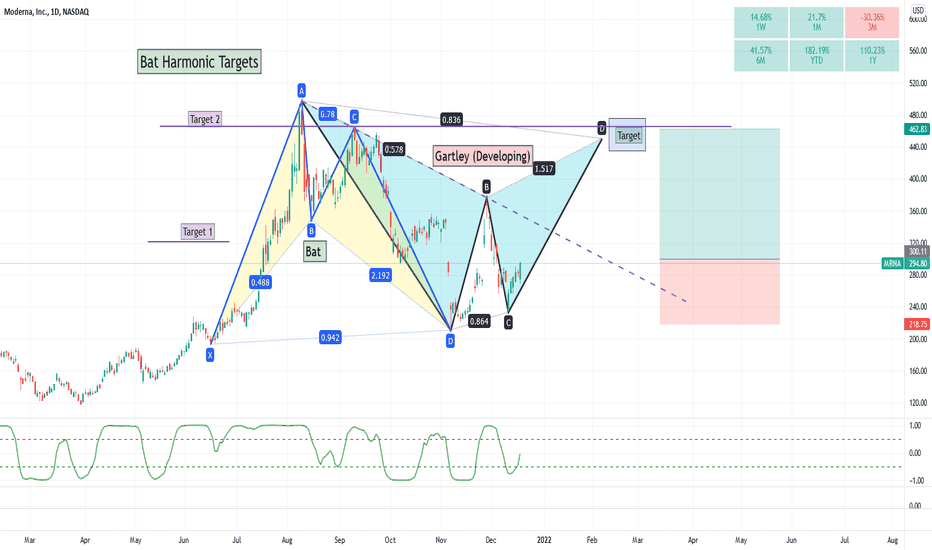Screen dimensions: 932x550
Task: Click the 0.864 ratio label
Action: [479, 321]
